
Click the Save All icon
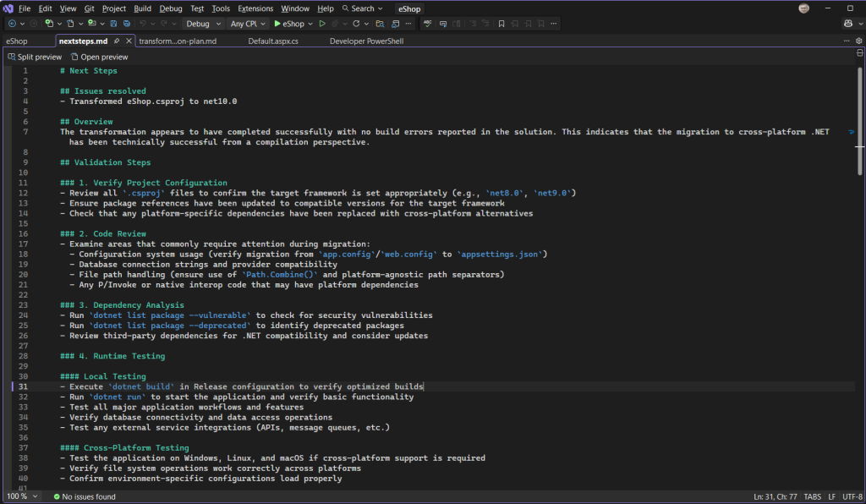point(125,24)
